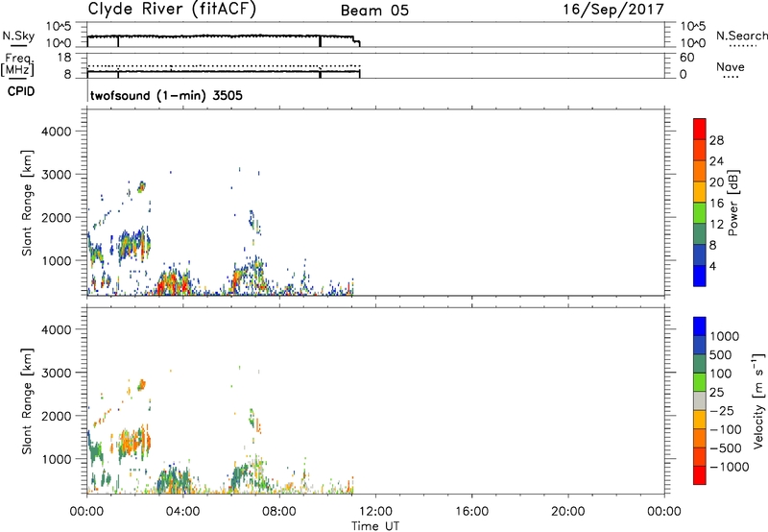Image resolution: width=768 pixels, height=532 pixels.
Task: Select the "Beam 05" header label
Action: [x=374, y=11]
